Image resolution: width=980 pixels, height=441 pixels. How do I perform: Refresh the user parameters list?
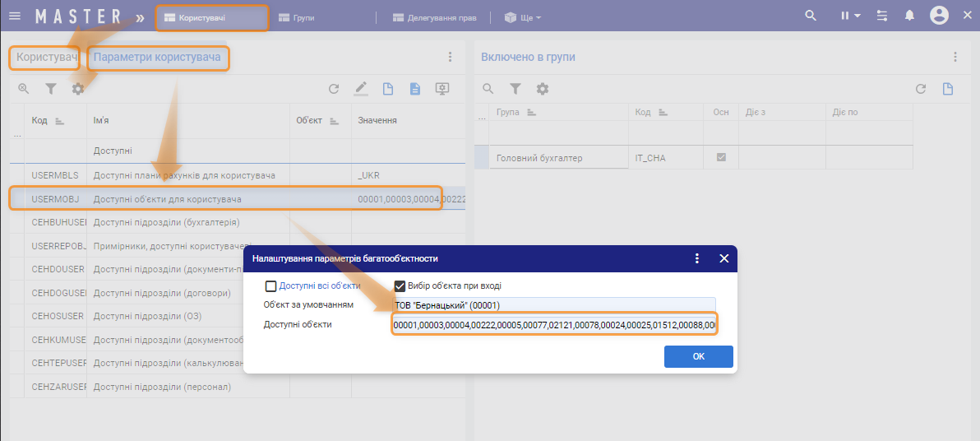point(334,89)
